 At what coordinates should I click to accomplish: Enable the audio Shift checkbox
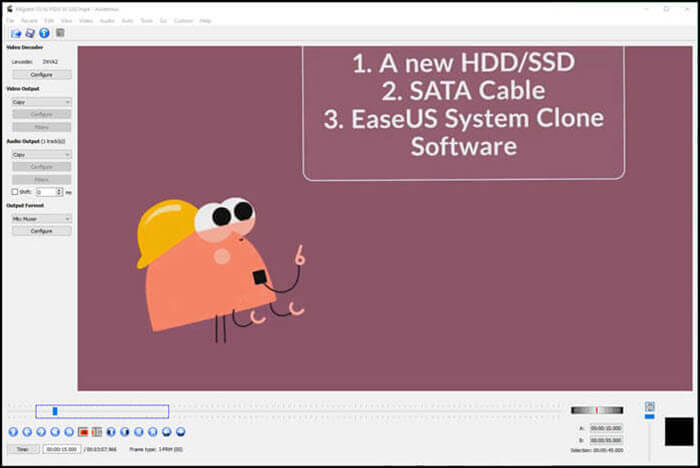[15, 192]
